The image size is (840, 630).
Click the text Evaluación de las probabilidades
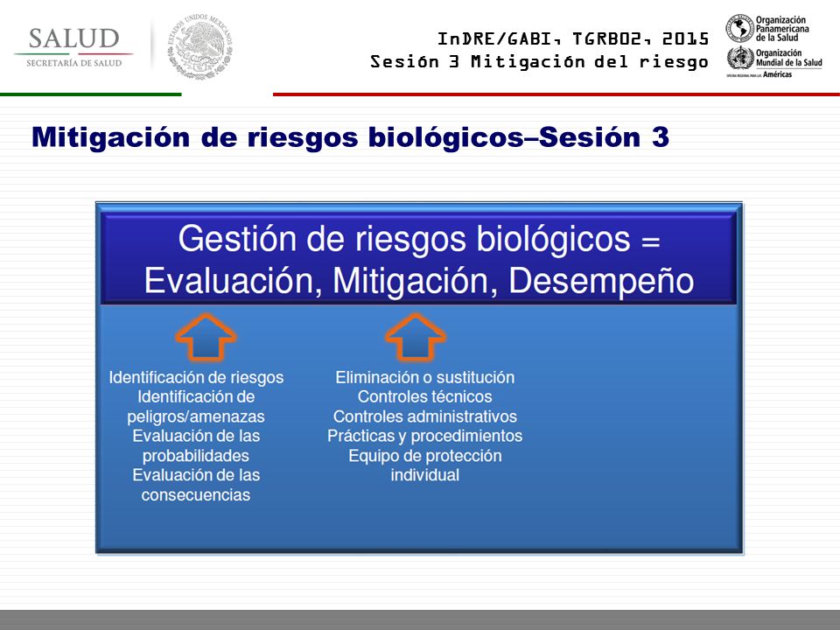[196, 445]
